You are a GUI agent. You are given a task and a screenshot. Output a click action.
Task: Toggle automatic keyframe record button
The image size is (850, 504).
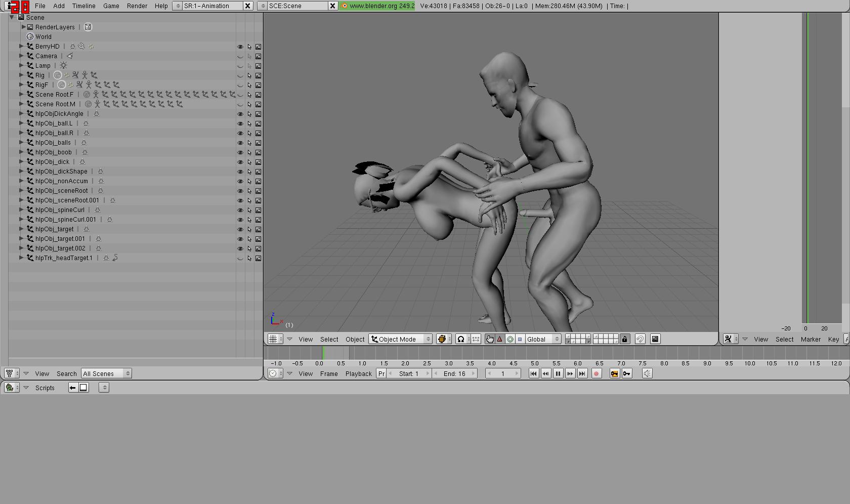tap(597, 373)
